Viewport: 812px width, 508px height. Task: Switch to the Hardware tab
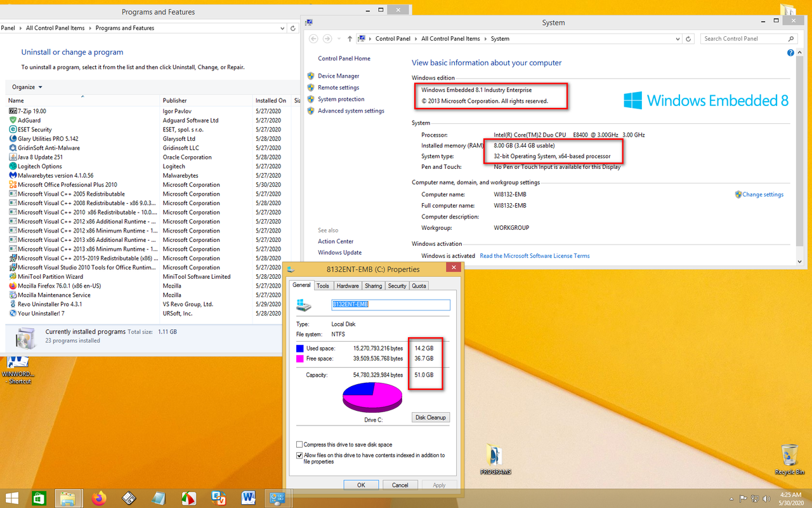(x=348, y=286)
